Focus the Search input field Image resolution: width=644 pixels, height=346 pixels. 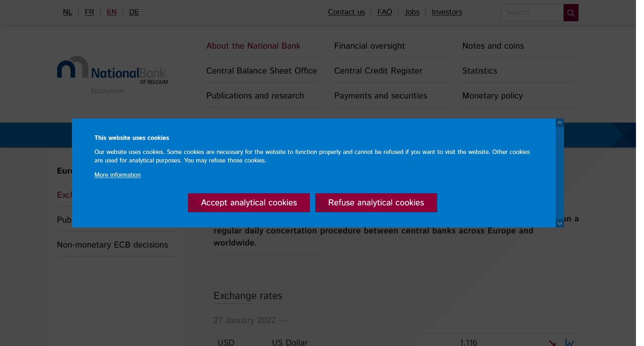[x=532, y=13]
